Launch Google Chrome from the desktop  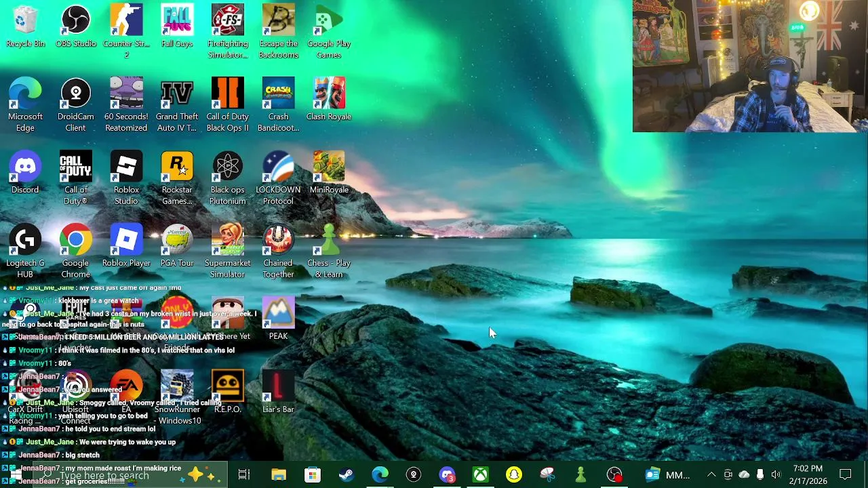pos(76,251)
